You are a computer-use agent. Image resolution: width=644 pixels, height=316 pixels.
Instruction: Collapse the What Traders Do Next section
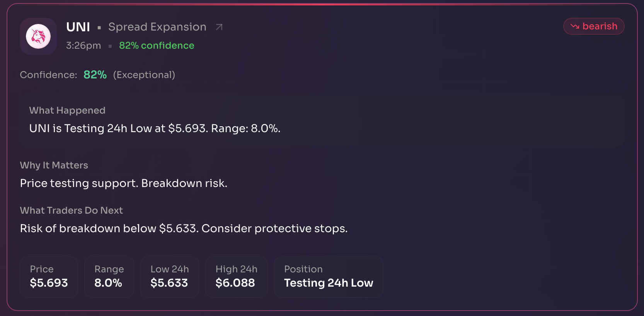click(x=71, y=210)
